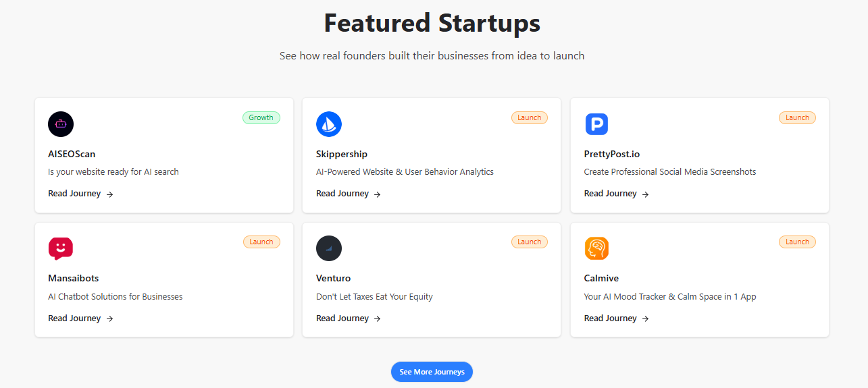This screenshot has height=388, width=868.
Task: Click the Mansaibots red chatbot logo
Action: [x=61, y=248]
